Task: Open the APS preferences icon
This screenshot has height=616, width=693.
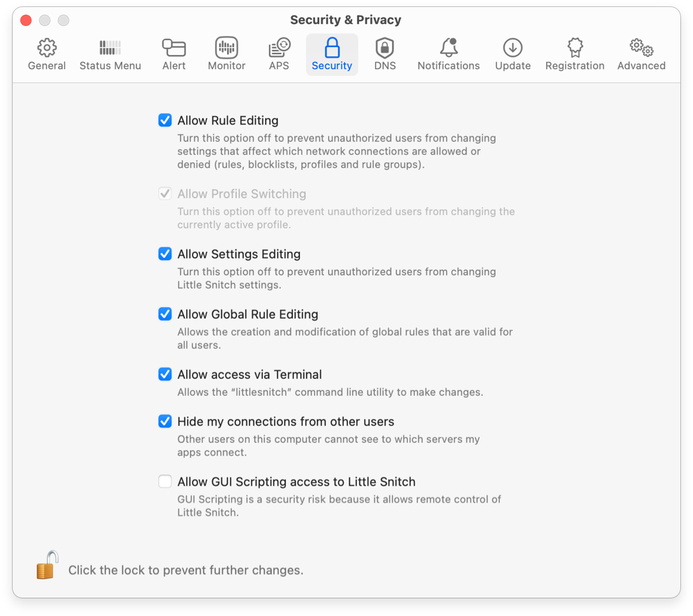Action: click(279, 48)
